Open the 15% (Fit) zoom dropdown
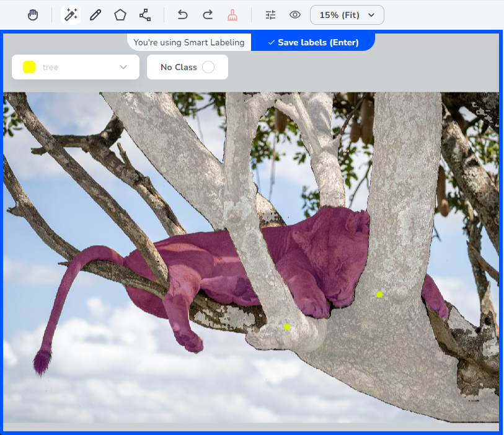Screen dimensions: 504x435 [x=347, y=15]
